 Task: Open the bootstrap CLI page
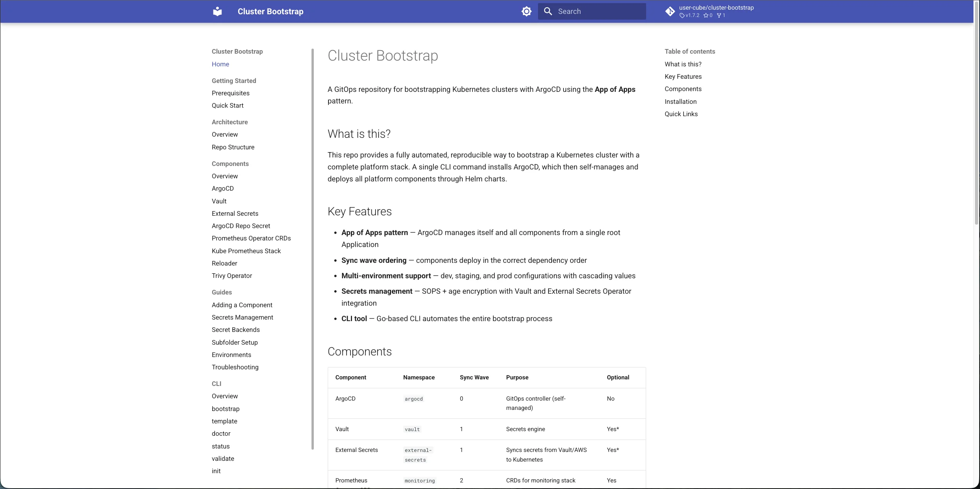[x=225, y=409]
